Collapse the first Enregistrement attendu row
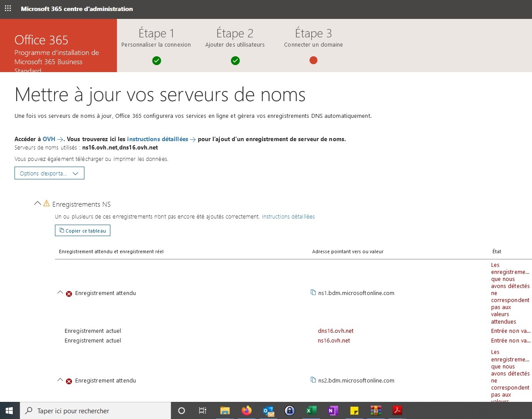Image resolution: width=532 pixels, height=419 pixels. tap(60, 293)
